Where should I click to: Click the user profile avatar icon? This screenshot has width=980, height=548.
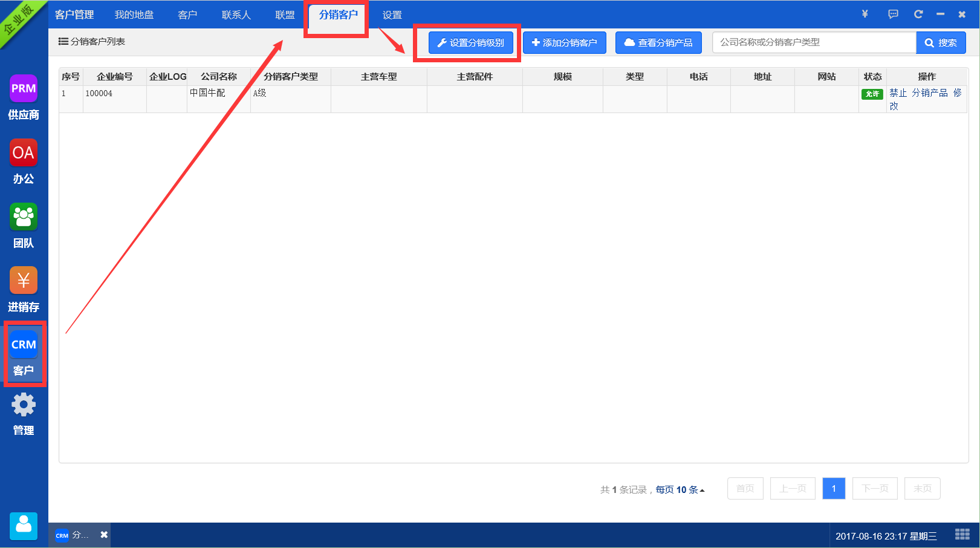coord(24,526)
